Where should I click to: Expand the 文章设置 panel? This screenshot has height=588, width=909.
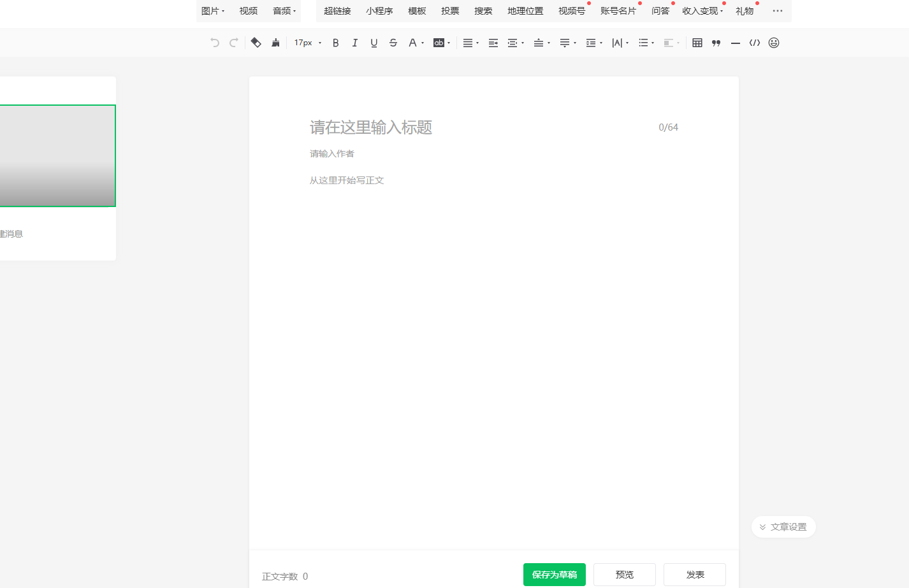tap(783, 527)
